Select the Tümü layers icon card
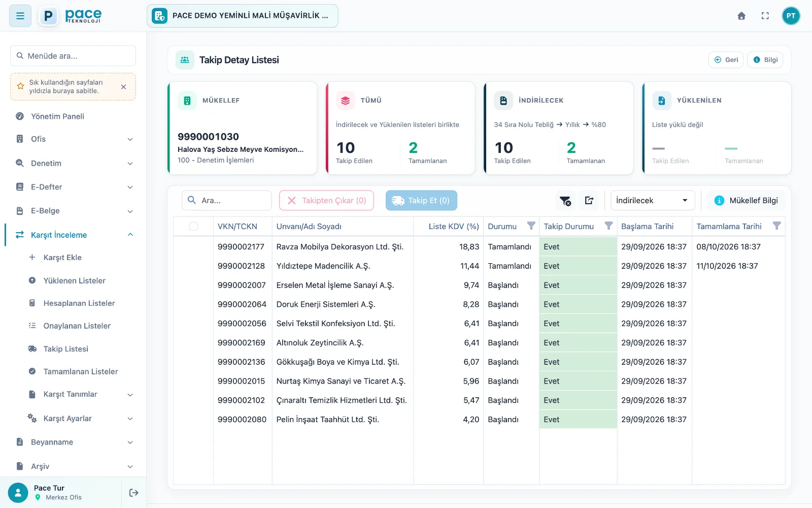This screenshot has width=812, height=508. tap(345, 101)
